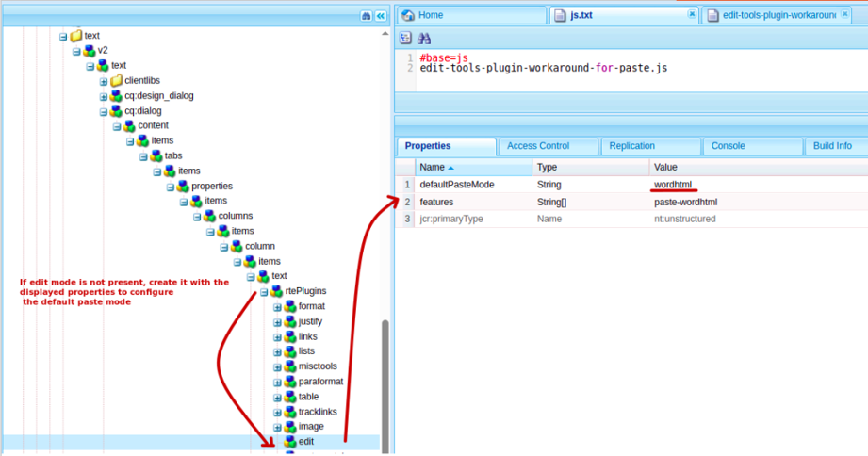Switch to the Home tab
This screenshot has height=456, width=868.
tap(431, 15)
